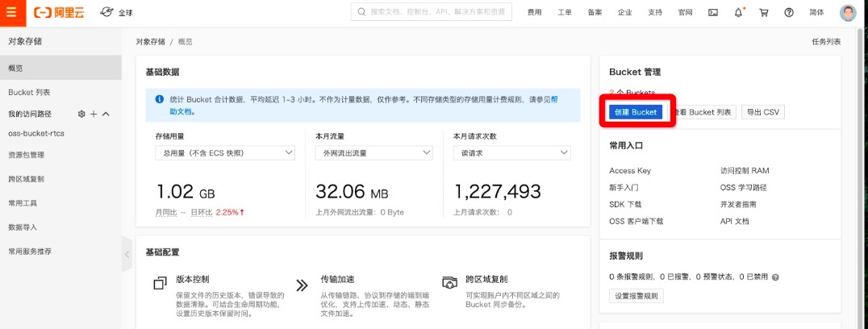Open 新手入门 link
This screenshot has height=329, width=868.
pyautogui.click(x=624, y=188)
